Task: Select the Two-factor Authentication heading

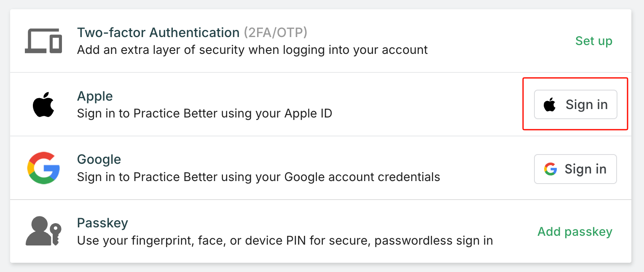Action: 158,32
